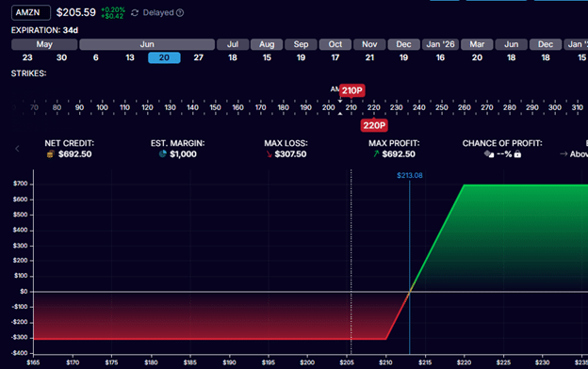Choose the May 23 expiration date

point(27,57)
